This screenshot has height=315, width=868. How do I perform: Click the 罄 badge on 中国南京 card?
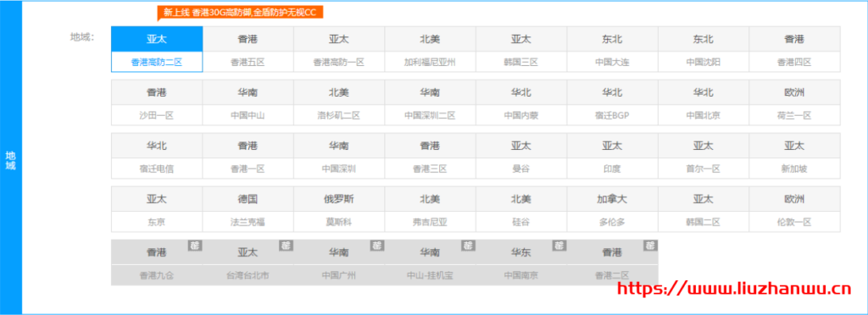[559, 246]
